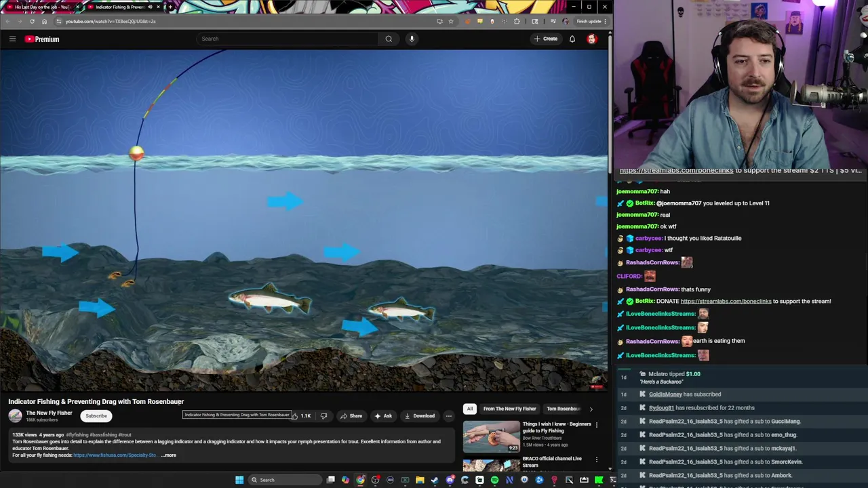Switch to His Last Day on the Job tab
868x488 pixels.
(42, 7)
